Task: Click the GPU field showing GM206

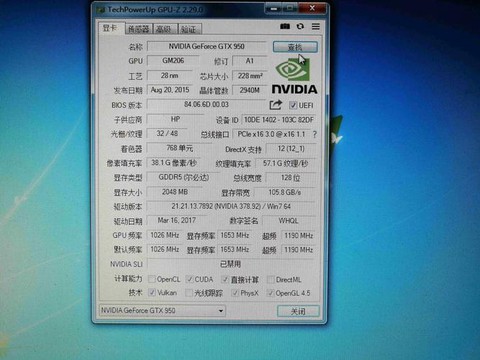Action: 173,61
